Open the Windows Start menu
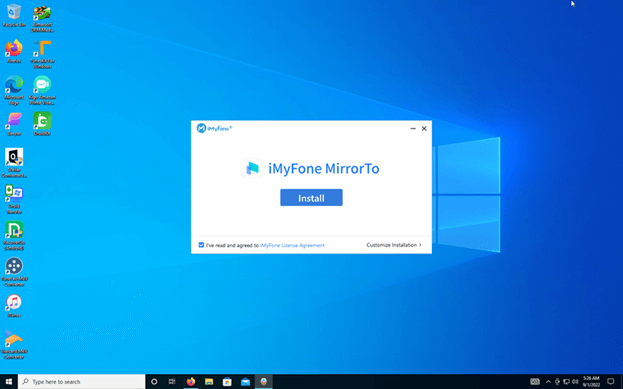The height and width of the screenshot is (389, 623). [9, 381]
